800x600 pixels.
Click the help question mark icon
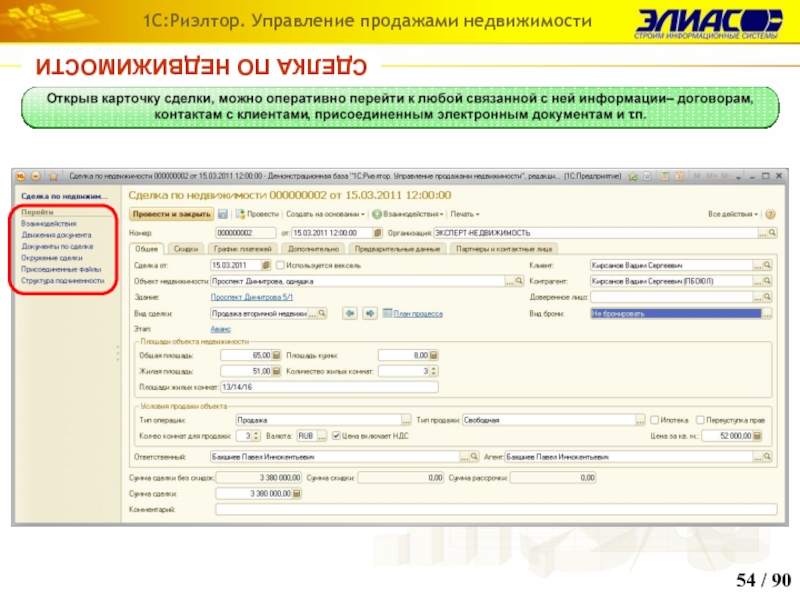[770, 214]
